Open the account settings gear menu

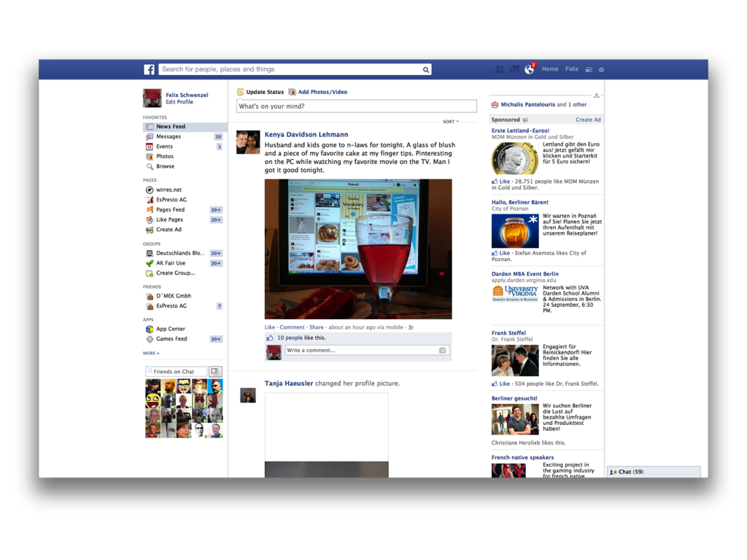click(601, 69)
